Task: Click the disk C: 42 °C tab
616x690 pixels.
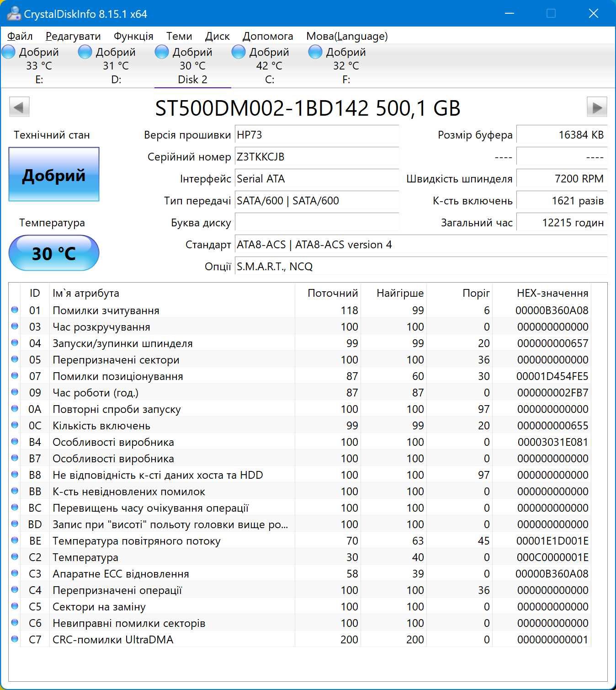Action: (270, 65)
